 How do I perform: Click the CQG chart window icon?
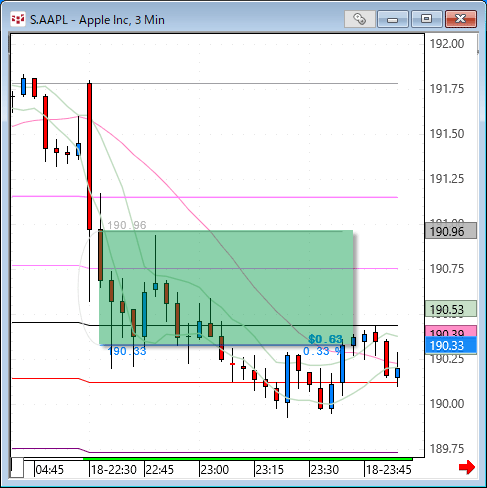(18, 19)
